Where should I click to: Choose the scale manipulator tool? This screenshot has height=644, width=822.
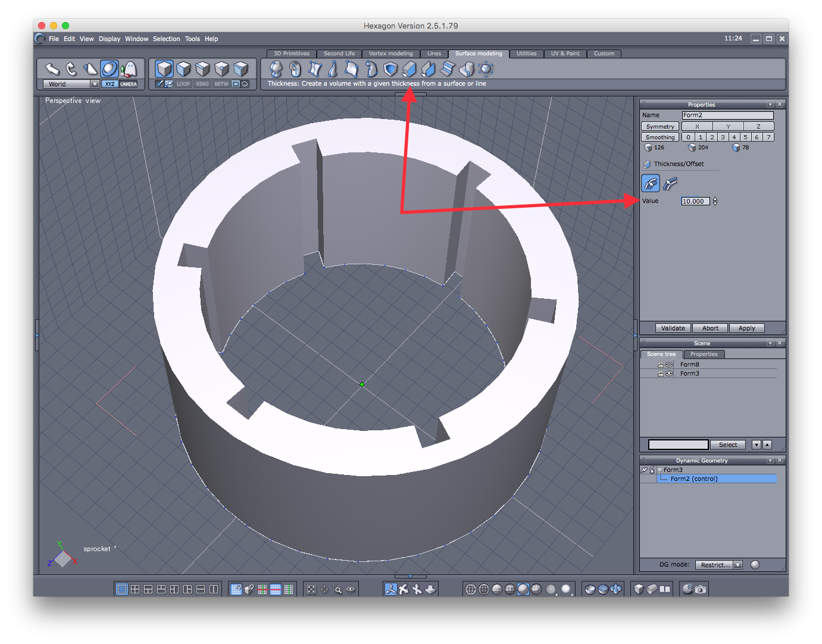90,69
